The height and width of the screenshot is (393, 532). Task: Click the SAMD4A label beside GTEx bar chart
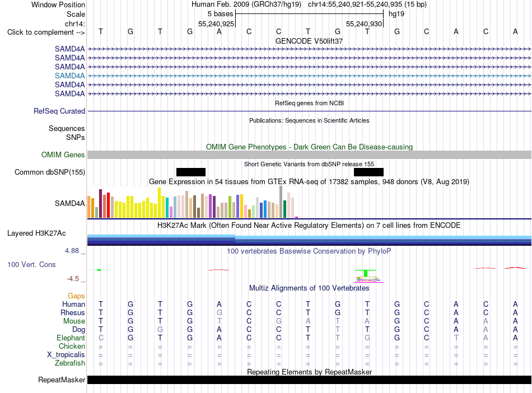[70, 203]
